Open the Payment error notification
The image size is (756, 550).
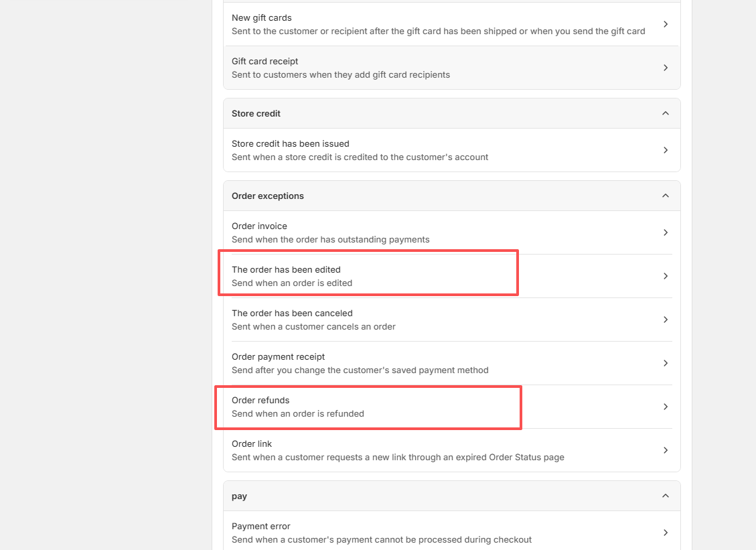[261, 527]
